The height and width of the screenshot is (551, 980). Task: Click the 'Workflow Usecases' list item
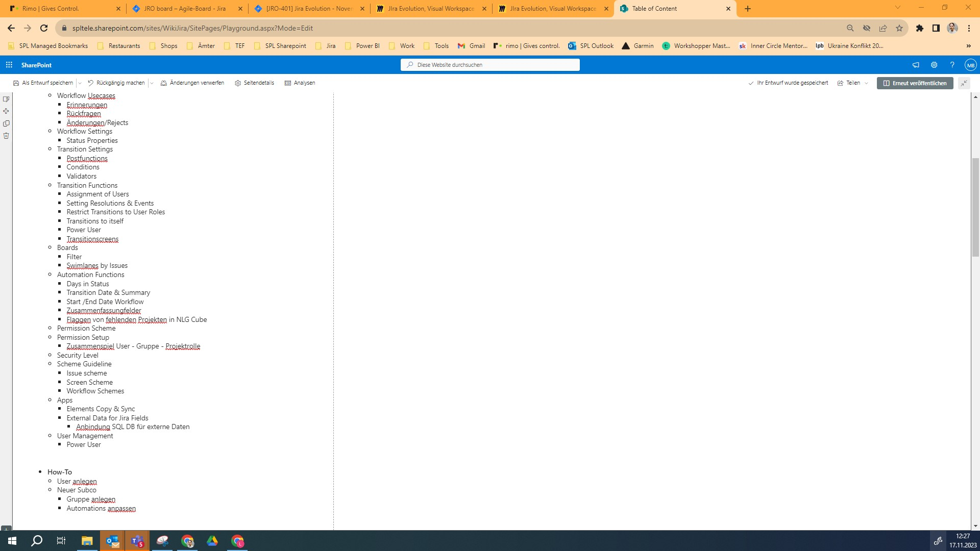point(86,96)
